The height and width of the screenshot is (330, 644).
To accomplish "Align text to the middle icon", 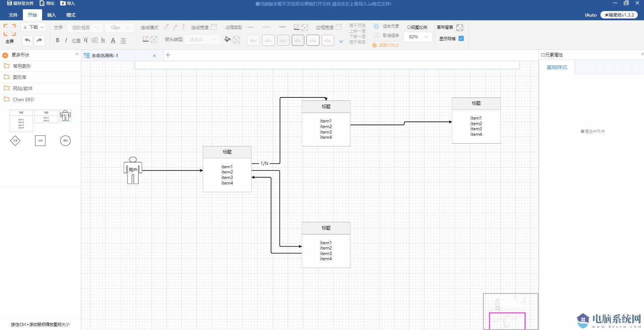I will [95, 40].
